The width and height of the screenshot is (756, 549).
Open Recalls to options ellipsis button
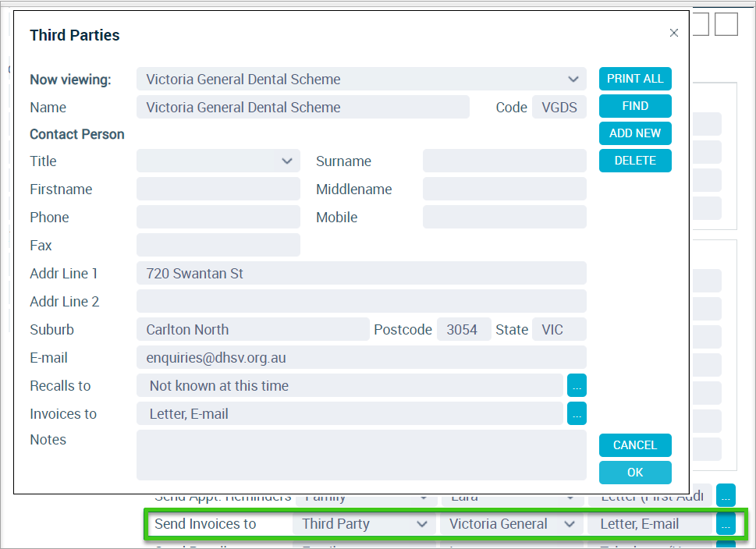(577, 385)
